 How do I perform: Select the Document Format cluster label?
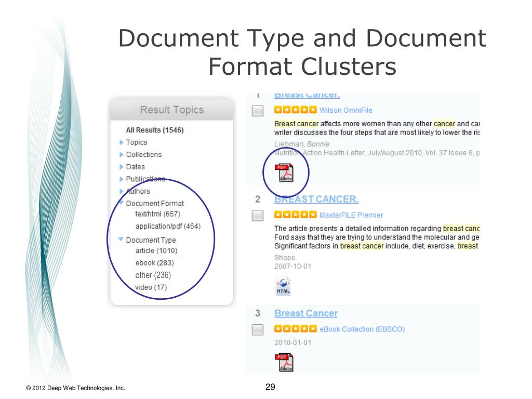(155, 204)
